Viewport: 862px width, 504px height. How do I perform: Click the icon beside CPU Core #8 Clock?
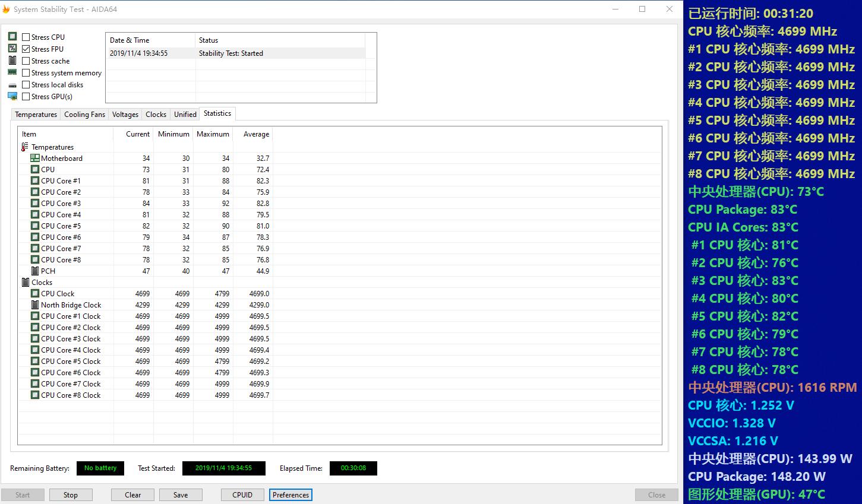[35, 395]
